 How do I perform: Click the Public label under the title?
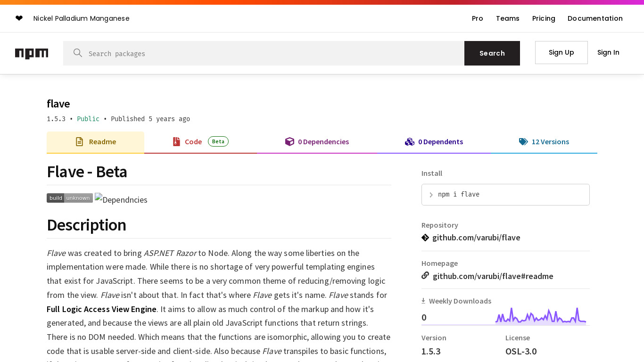tap(88, 119)
